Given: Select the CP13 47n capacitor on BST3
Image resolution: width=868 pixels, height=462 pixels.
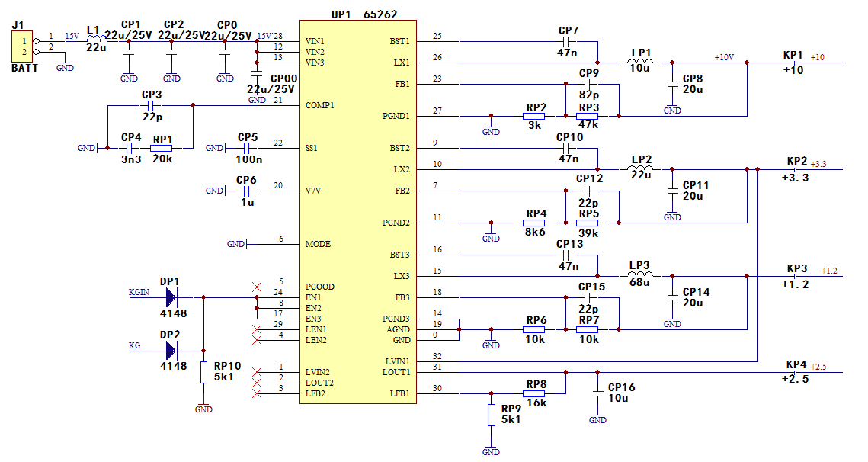Looking at the screenshot, I should pos(565,255).
